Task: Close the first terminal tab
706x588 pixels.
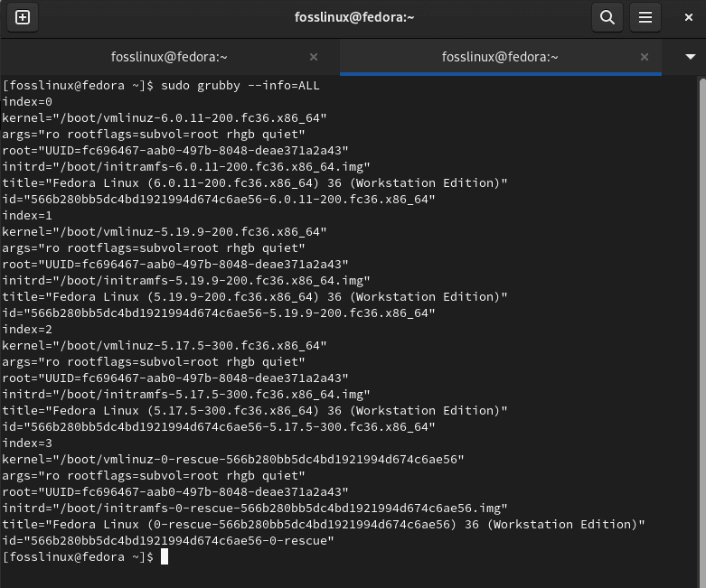Action: tap(314, 57)
